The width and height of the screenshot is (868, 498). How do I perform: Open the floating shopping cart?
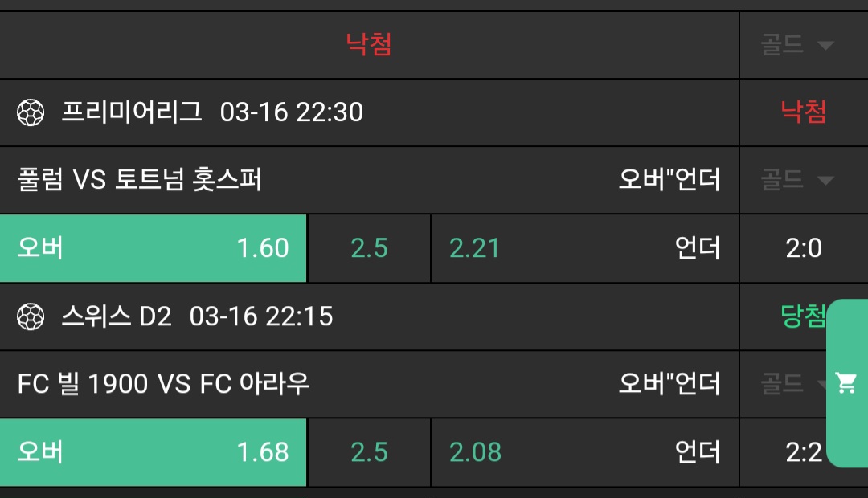click(846, 383)
